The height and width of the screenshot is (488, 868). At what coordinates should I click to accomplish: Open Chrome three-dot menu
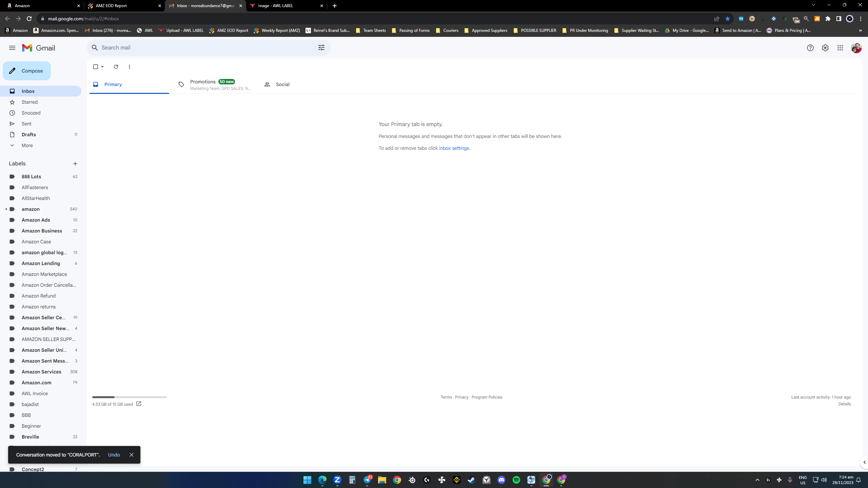click(x=861, y=19)
